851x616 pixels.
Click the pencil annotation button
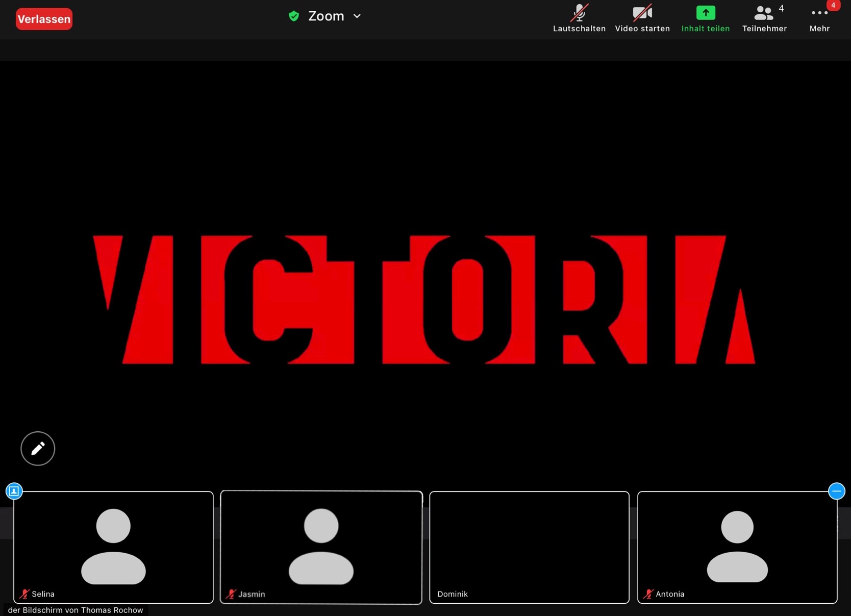pyautogui.click(x=38, y=449)
